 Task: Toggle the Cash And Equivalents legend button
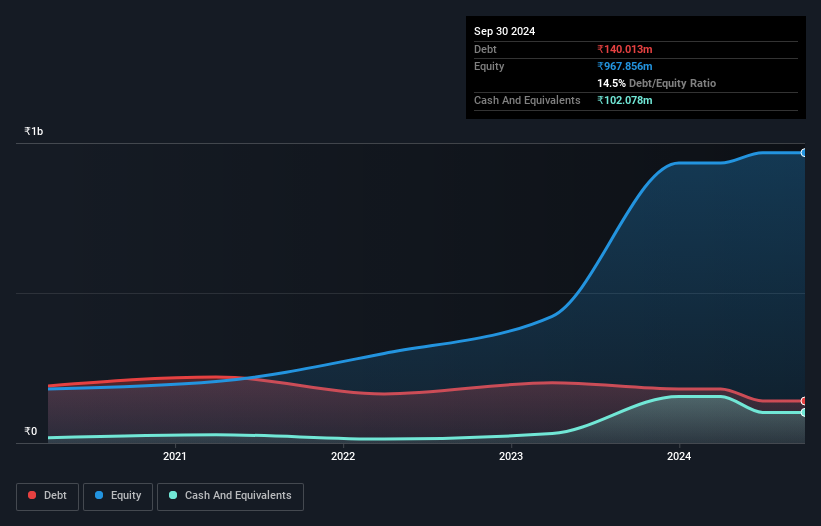(x=230, y=496)
